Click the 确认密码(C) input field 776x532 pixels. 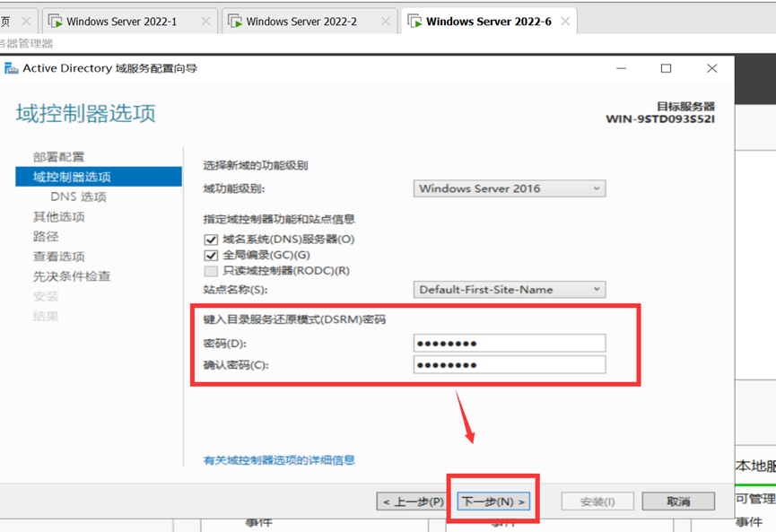pos(510,364)
